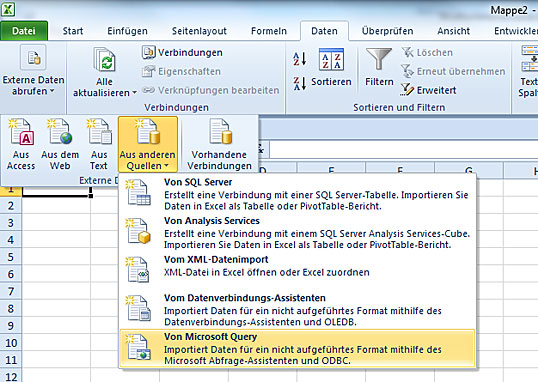
Task: Expand the Externe Daten abrufen dropdown
Action: (x=33, y=71)
